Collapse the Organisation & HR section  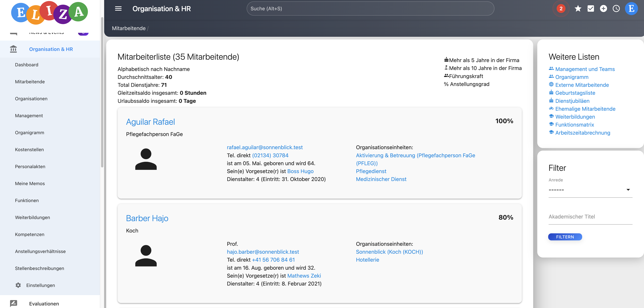coord(51,49)
